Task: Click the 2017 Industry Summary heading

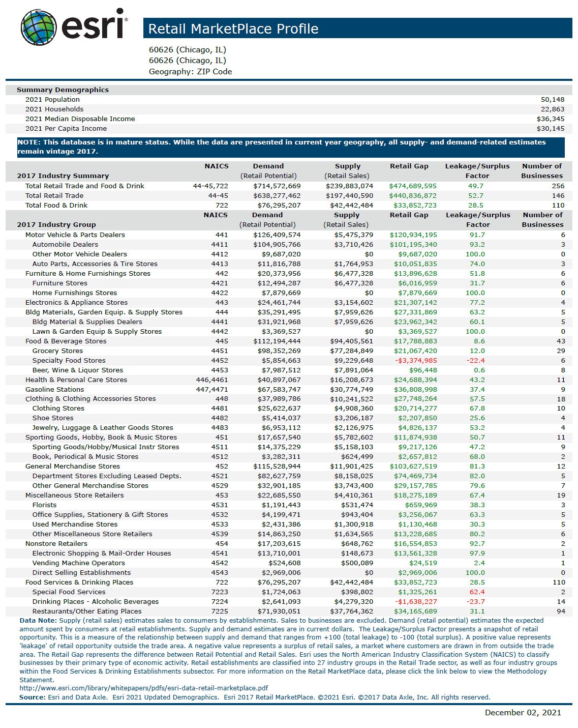Action: coord(63,176)
